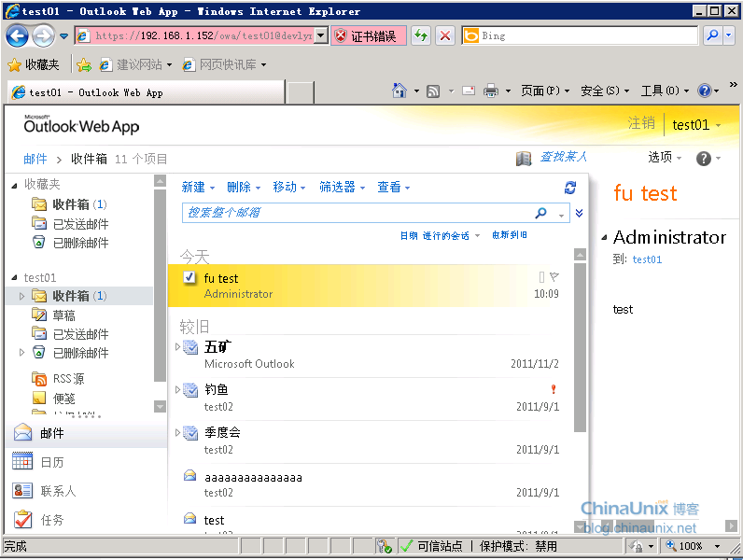Click the category box on fu test message
This screenshot has width=743, height=560.
pos(541,276)
